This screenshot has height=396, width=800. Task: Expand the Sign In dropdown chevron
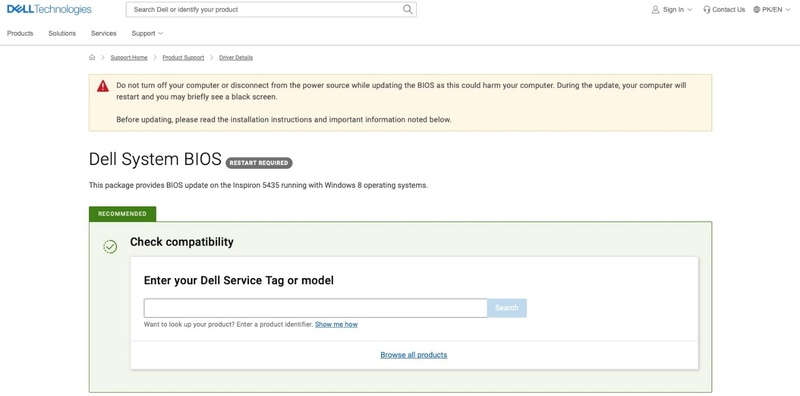click(690, 9)
